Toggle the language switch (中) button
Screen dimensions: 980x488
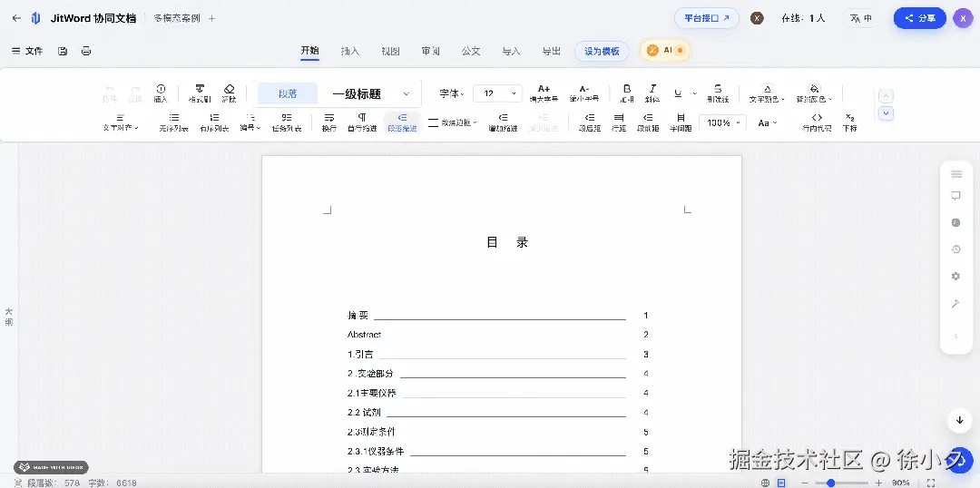pyautogui.click(x=861, y=18)
